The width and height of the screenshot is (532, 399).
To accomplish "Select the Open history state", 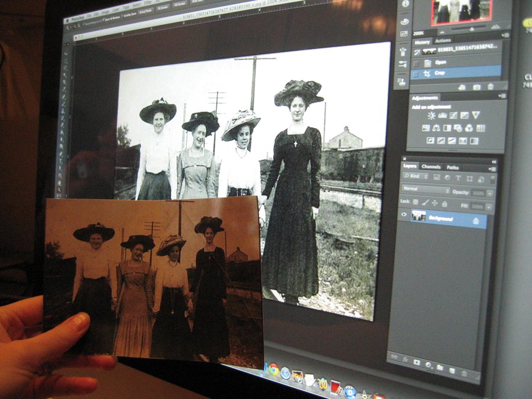I will point(456,62).
